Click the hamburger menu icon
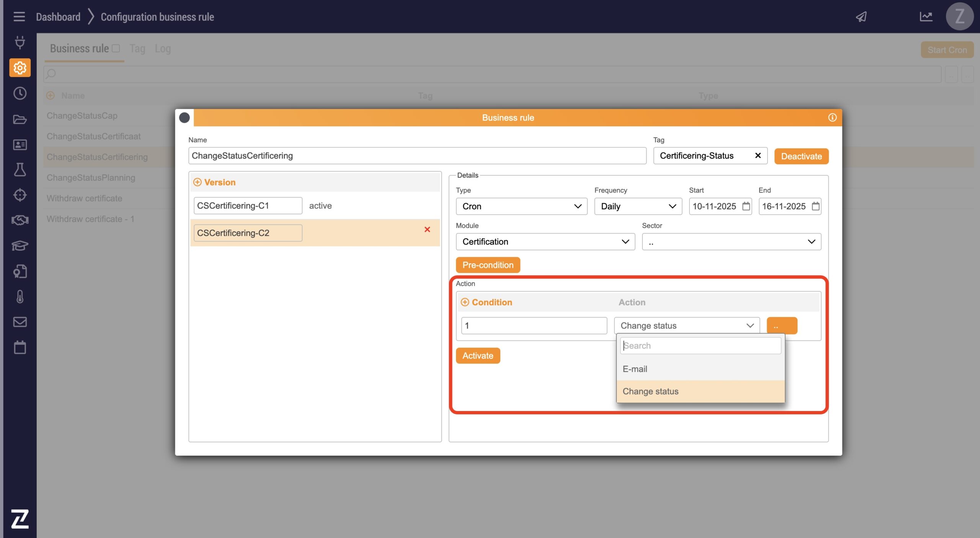The width and height of the screenshot is (980, 538). click(x=19, y=16)
